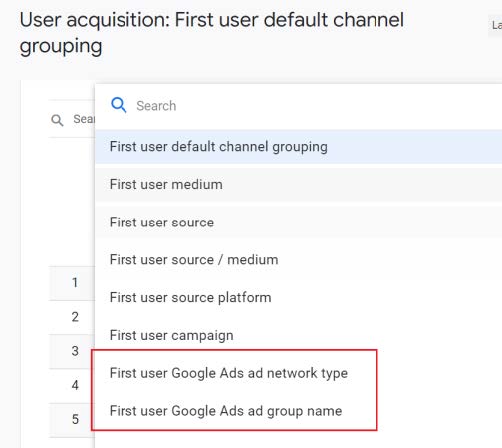The height and width of the screenshot is (448, 502).
Task: Choose First user Google Ads ad network type
Action: tap(299, 373)
